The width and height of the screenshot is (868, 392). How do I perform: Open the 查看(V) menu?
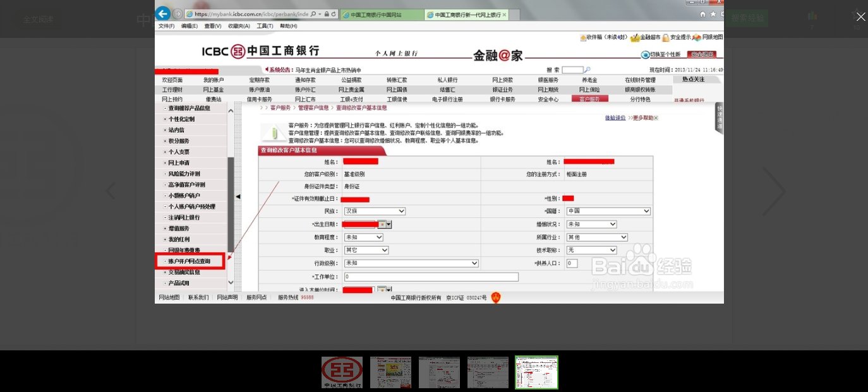[213, 26]
